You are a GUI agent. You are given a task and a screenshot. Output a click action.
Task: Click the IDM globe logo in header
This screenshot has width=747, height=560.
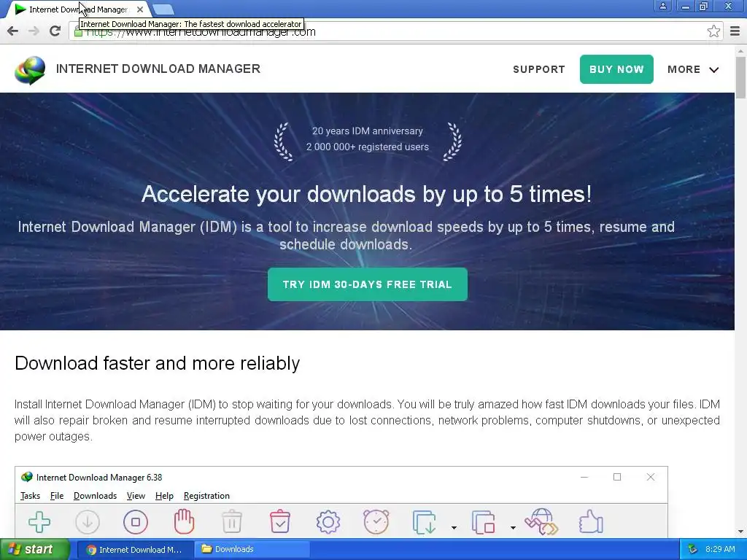tap(30, 69)
